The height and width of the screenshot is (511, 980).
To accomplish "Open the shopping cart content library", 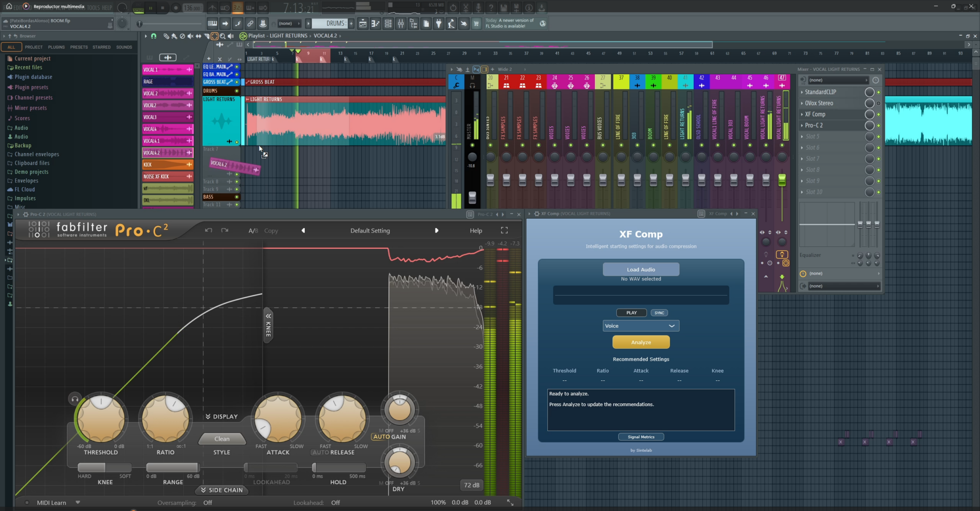I will 476,23.
